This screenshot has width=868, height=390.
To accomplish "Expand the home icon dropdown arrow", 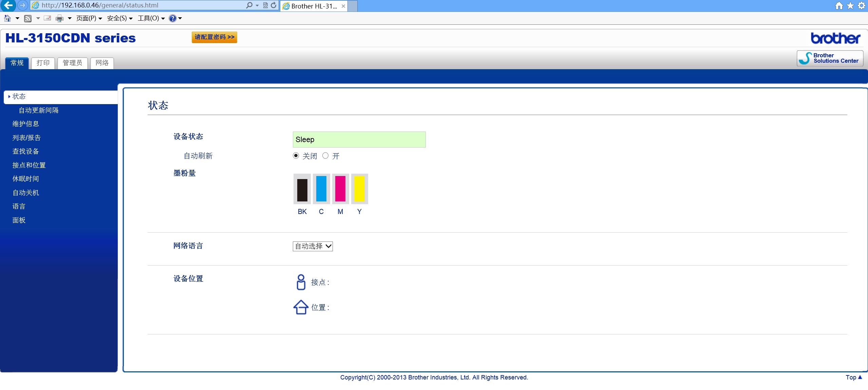I will coord(17,18).
